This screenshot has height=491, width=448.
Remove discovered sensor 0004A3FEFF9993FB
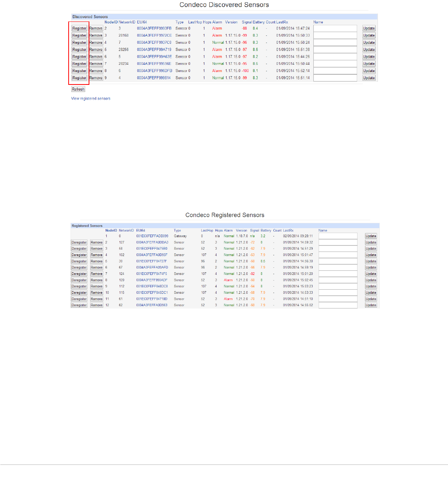(96, 28)
